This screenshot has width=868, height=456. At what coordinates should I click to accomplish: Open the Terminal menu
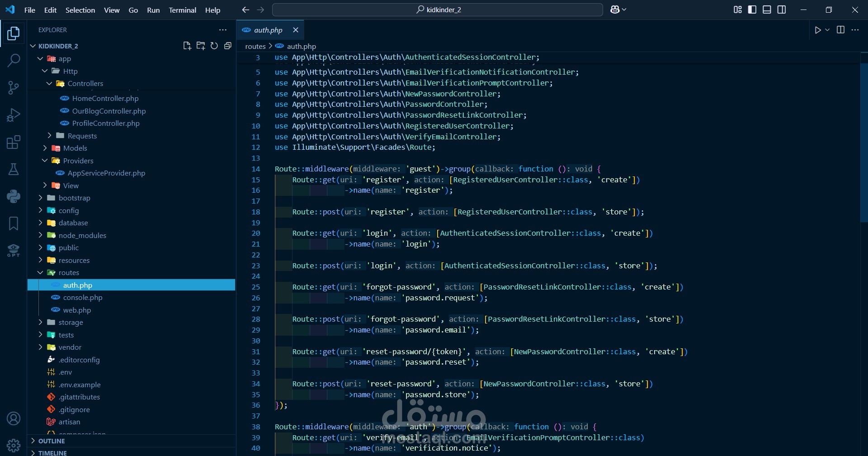(x=182, y=10)
